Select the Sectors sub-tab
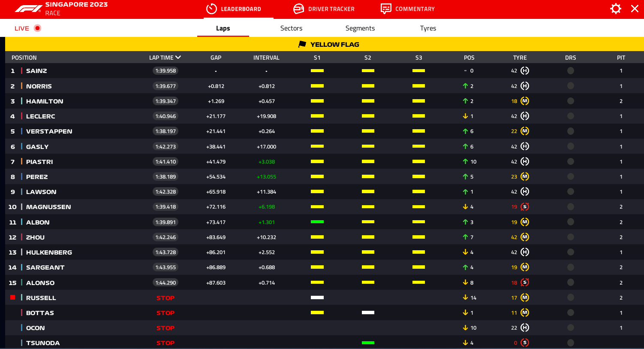 (291, 28)
